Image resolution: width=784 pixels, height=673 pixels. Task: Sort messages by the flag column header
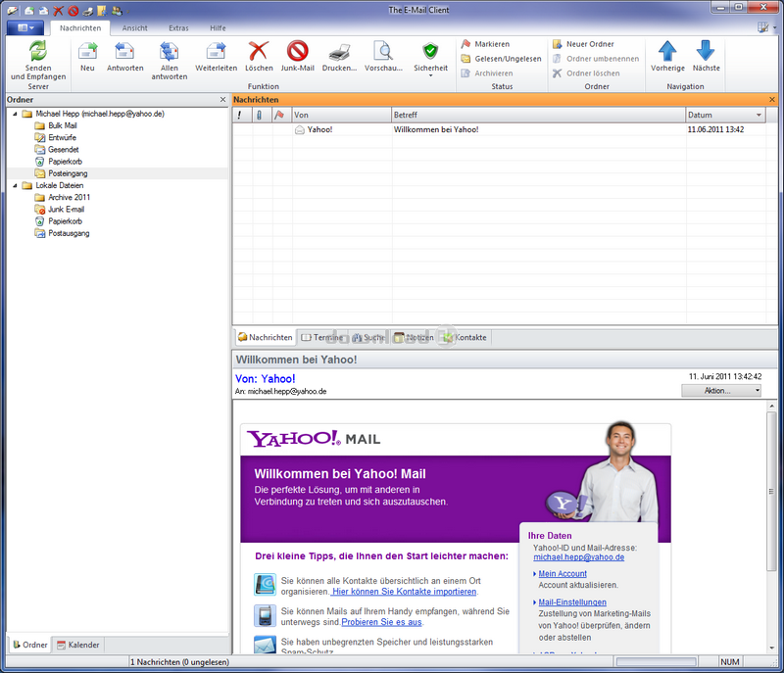pos(280,115)
